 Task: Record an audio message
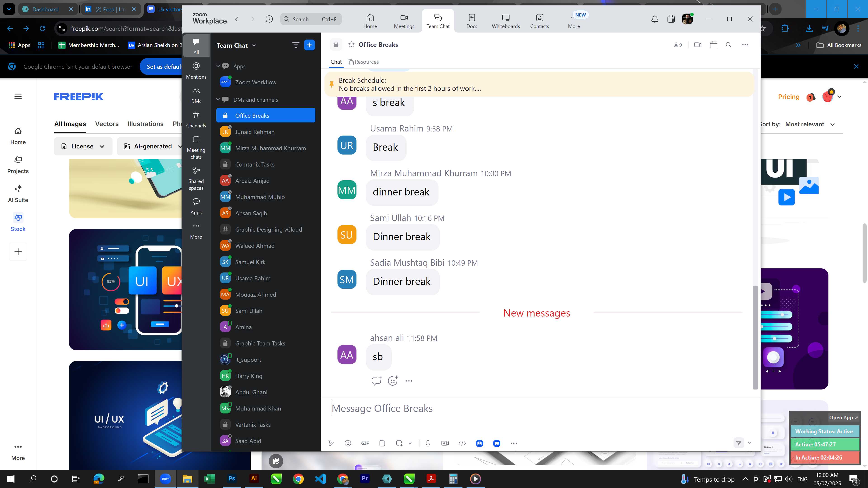click(x=428, y=443)
